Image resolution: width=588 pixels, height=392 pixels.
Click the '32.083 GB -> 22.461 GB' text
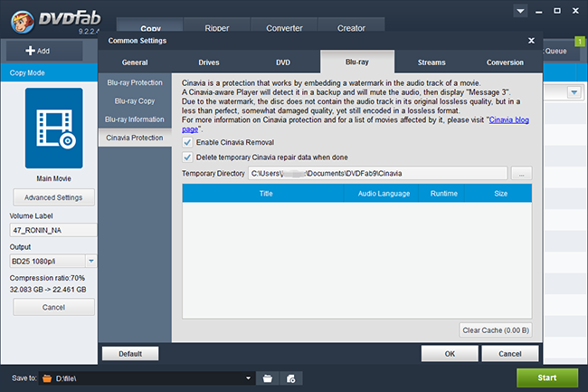[48, 290]
